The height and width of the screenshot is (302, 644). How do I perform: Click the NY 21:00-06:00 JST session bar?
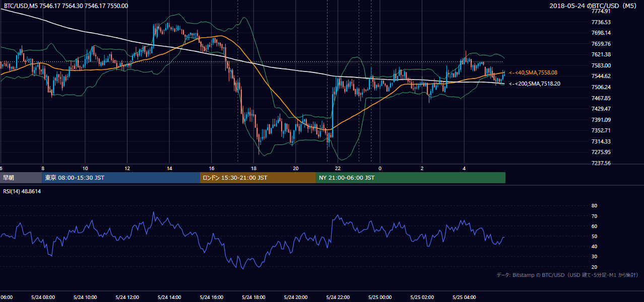coord(411,178)
